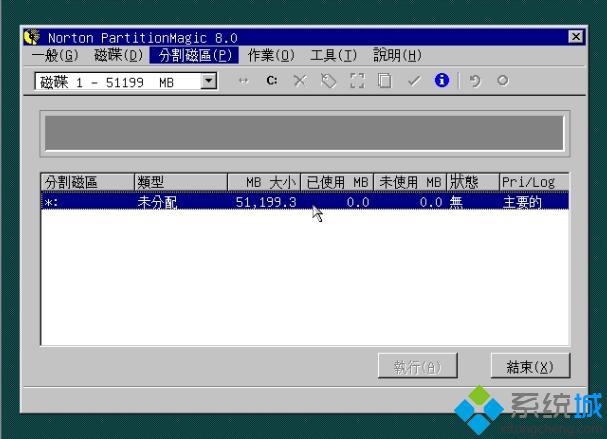The height and width of the screenshot is (439, 607).
Task: Click the gray unallocated disk map bar
Action: pos(304,133)
